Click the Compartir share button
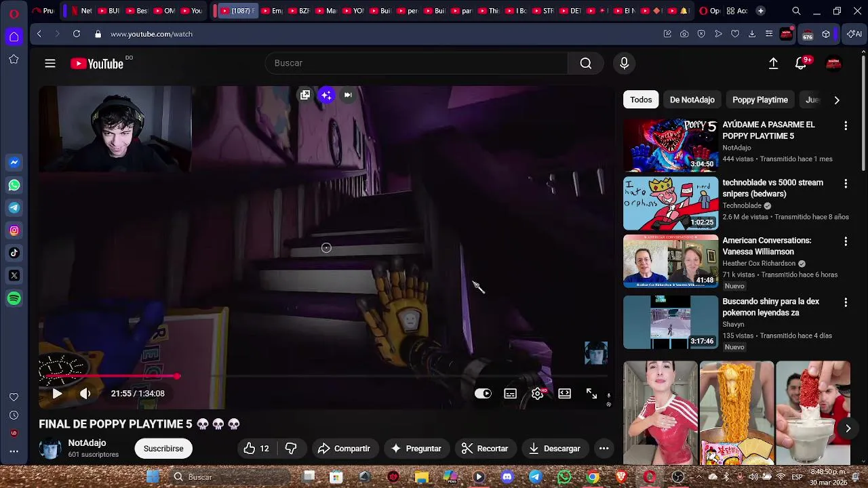The width and height of the screenshot is (868, 488). tap(344, 449)
